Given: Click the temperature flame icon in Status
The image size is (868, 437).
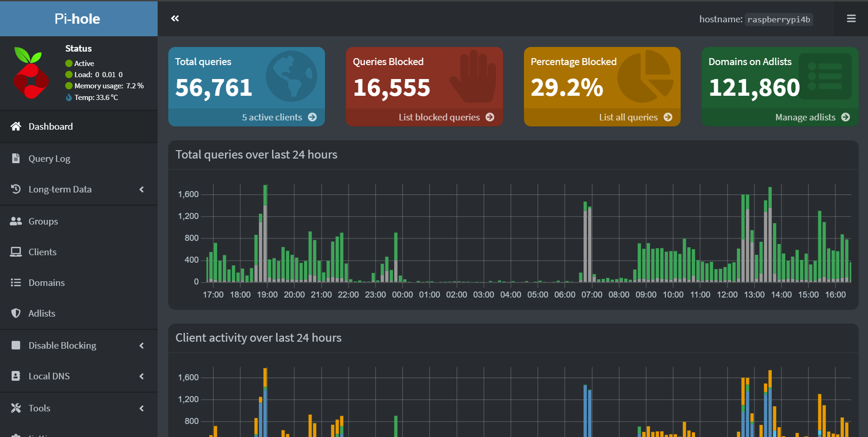Looking at the screenshot, I should 69,97.
